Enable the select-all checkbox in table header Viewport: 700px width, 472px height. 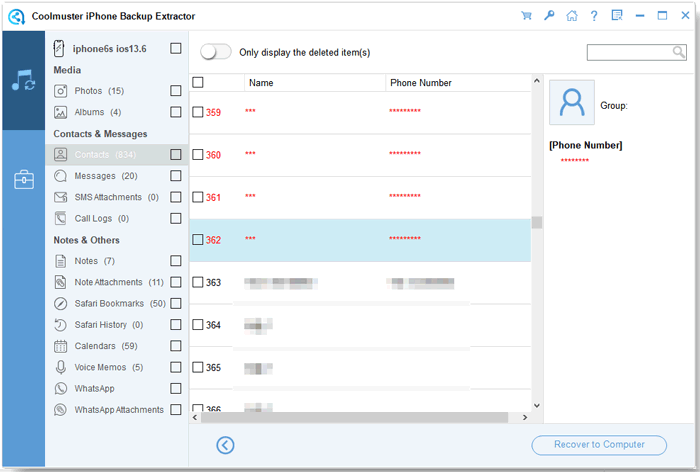[198, 83]
